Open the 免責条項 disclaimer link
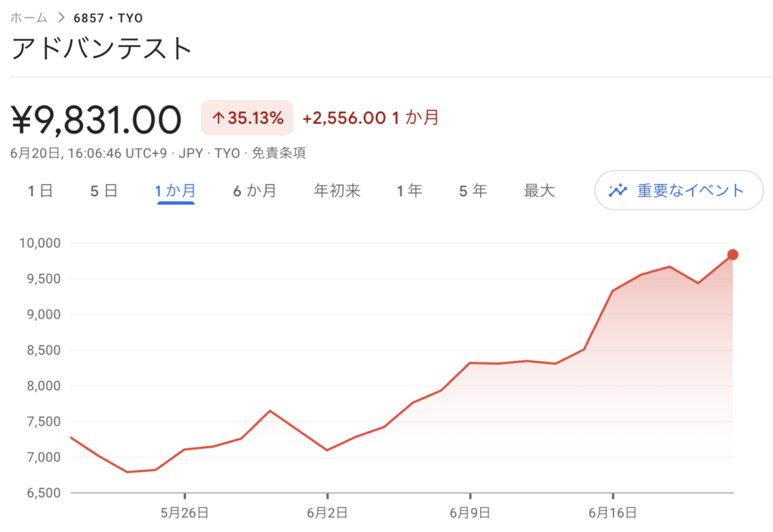The height and width of the screenshot is (532, 773). tap(279, 153)
